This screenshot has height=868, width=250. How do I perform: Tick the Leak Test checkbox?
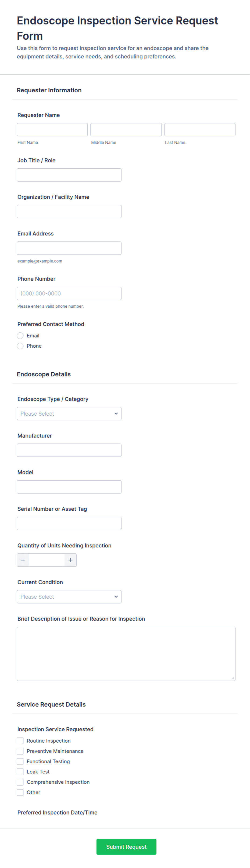pyautogui.click(x=20, y=772)
